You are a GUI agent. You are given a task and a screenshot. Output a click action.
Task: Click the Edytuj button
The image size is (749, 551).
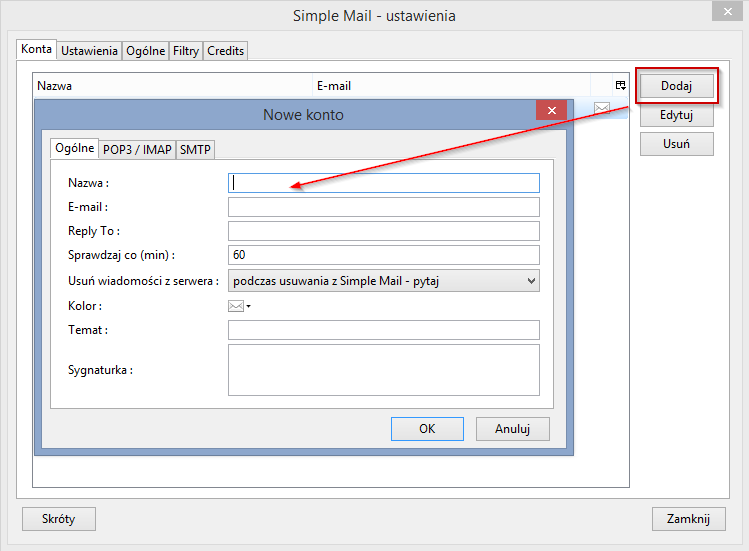tap(676, 115)
